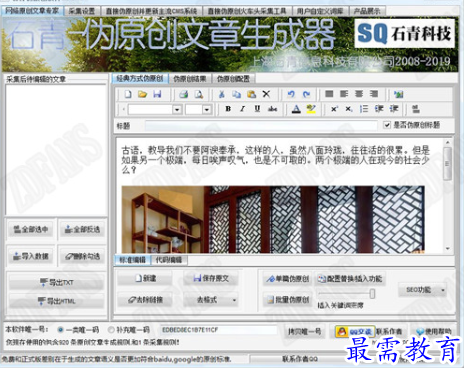Click the Redo arrow icon
Image resolution: width=468 pixels, height=381 pixels.
(x=306, y=94)
